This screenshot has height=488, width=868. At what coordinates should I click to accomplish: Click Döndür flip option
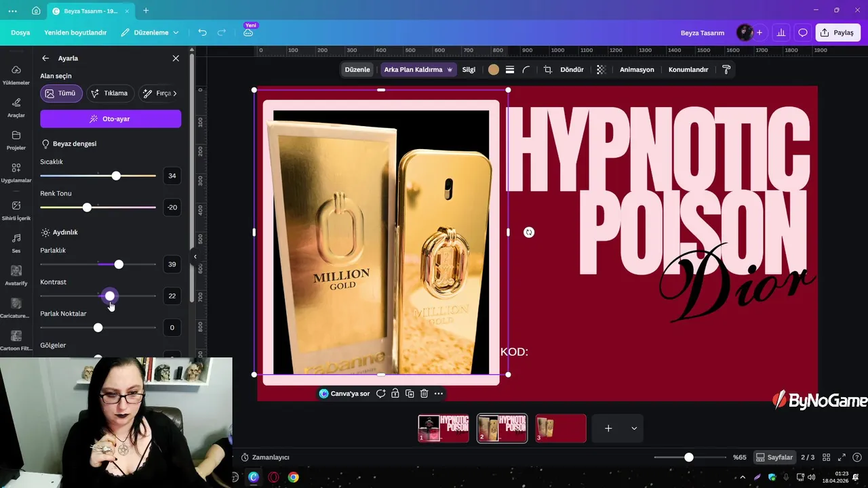tap(572, 70)
